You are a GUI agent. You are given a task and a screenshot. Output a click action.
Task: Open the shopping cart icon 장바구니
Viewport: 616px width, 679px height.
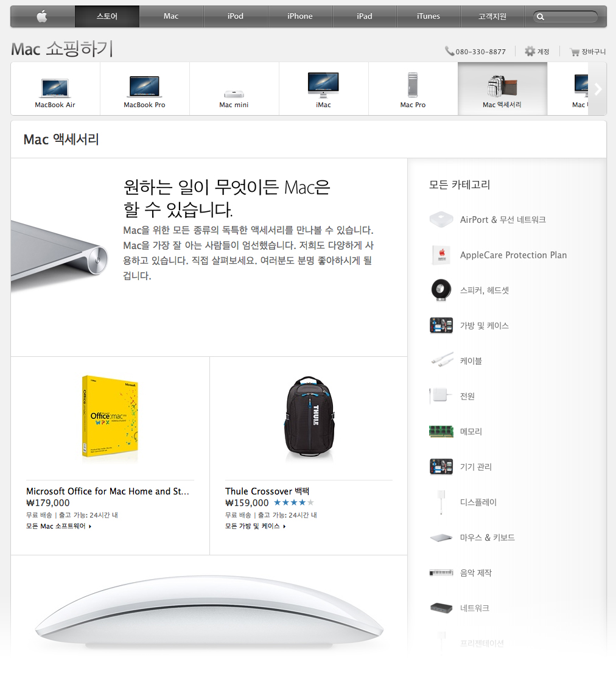coord(575,52)
